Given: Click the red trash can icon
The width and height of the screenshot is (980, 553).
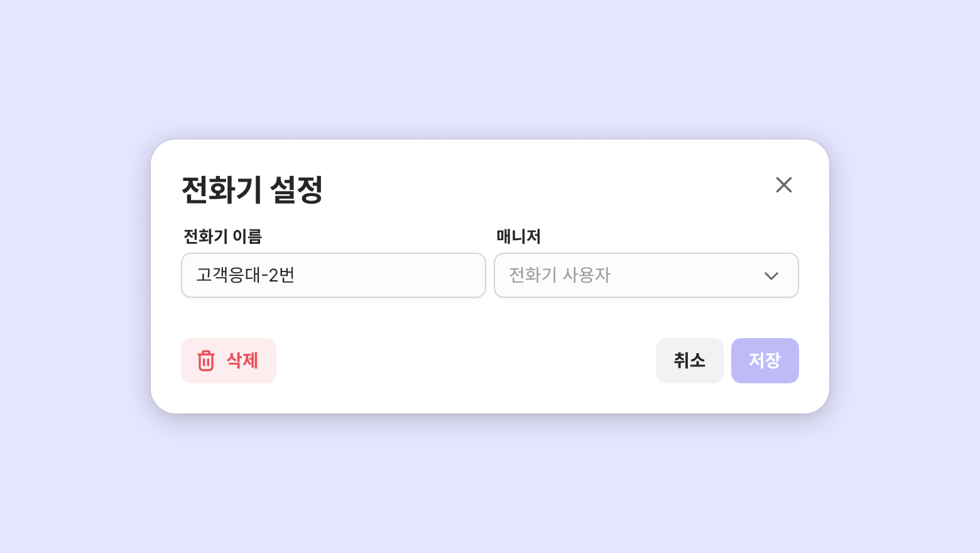Looking at the screenshot, I should [206, 361].
